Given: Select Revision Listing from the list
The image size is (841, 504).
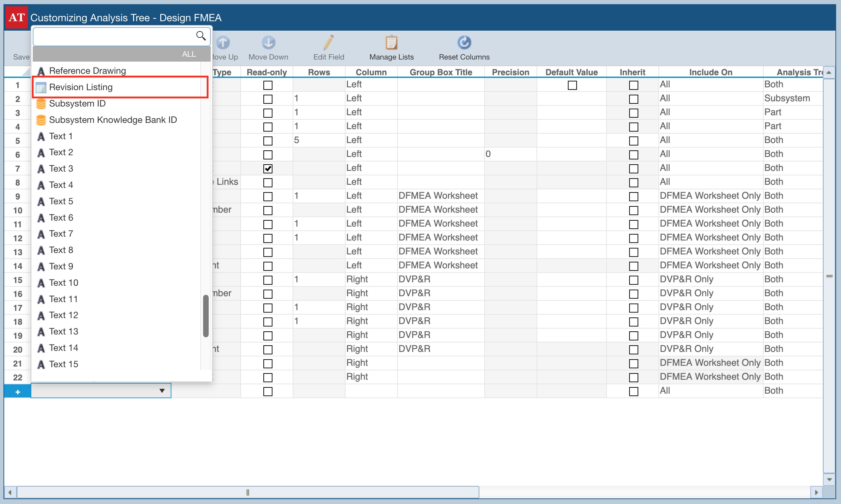Looking at the screenshot, I should pyautogui.click(x=81, y=87).
